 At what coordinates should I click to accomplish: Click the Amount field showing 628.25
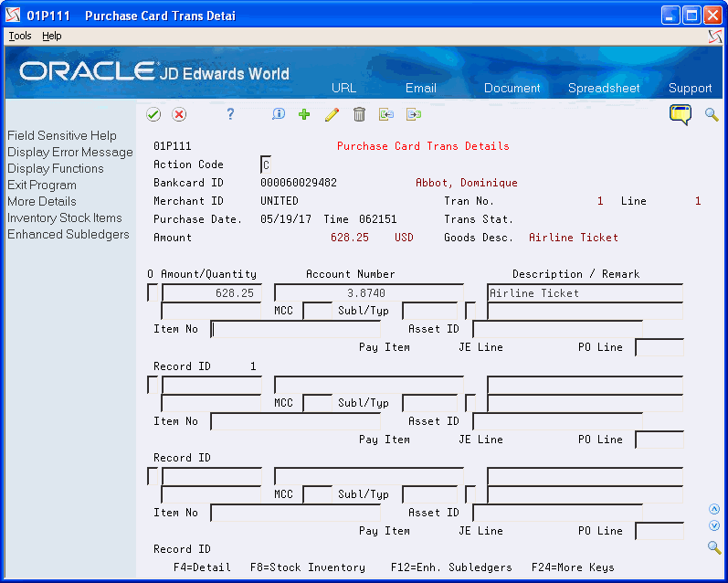(x=211, y=293)
